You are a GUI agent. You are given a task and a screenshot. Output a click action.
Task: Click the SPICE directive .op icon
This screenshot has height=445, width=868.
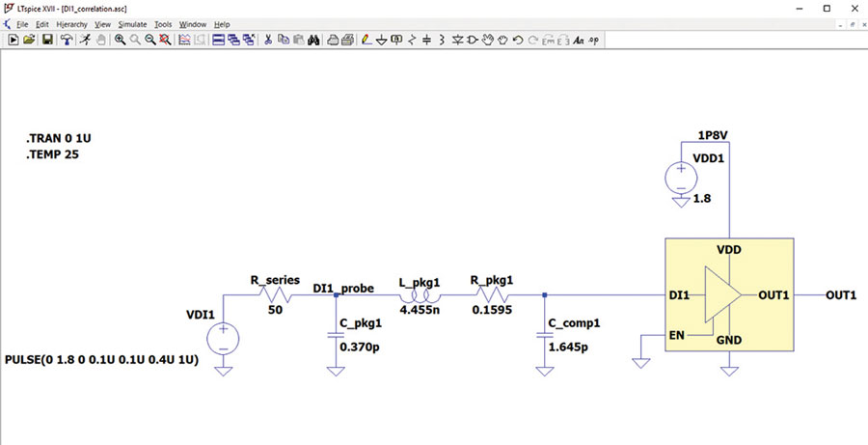593,40
